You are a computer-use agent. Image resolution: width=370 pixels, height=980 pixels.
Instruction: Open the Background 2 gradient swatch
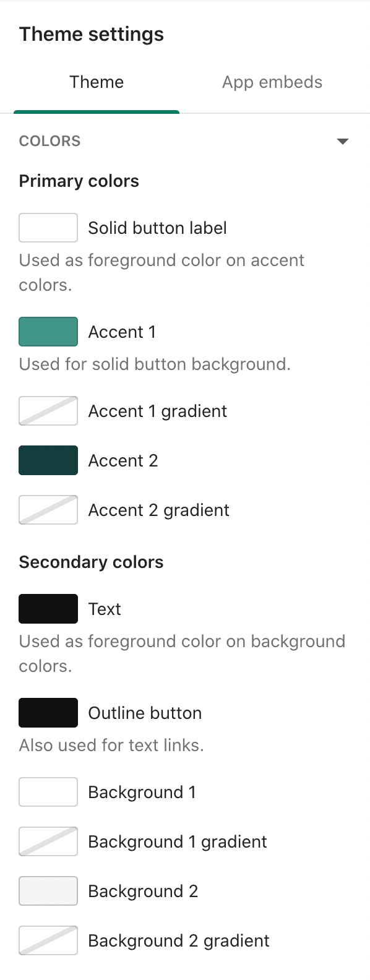(x=48, y=940)
